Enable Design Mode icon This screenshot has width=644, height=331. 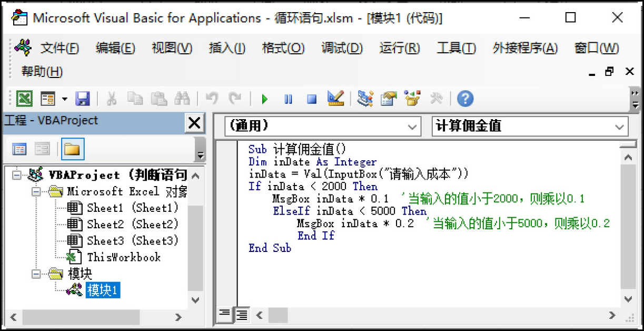pyautogui.click(x=335, y=98)
